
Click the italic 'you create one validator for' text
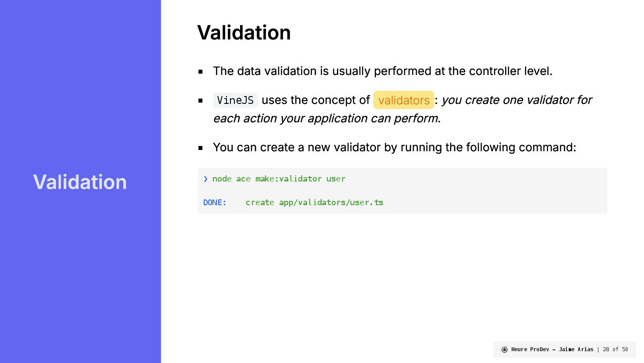point(517,100)
